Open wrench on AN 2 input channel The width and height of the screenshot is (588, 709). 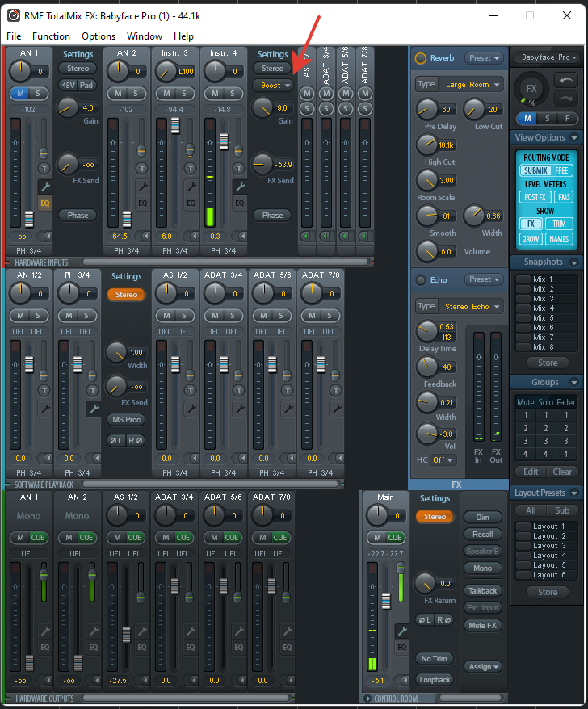(x=142, y=187)
